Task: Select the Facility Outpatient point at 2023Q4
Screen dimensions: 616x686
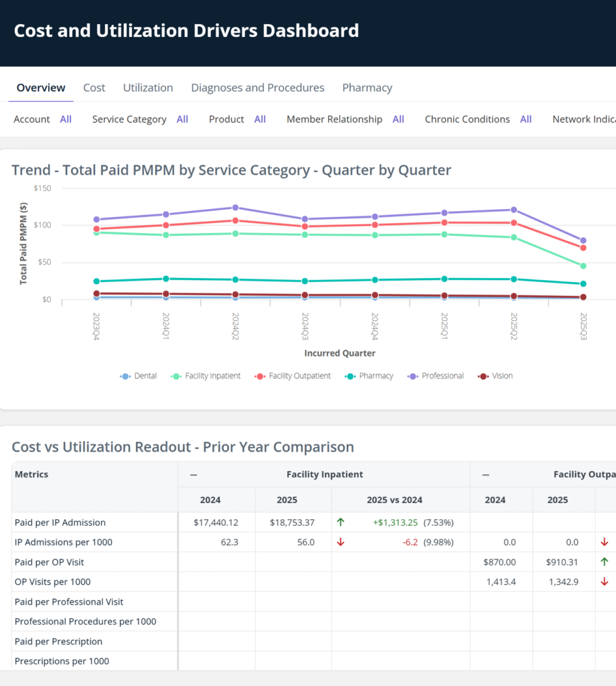Action: (96, 229)
